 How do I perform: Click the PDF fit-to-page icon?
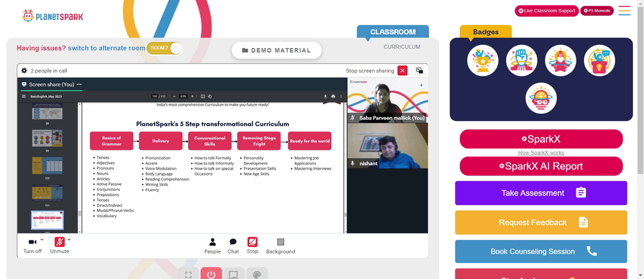tap(202, 96)
